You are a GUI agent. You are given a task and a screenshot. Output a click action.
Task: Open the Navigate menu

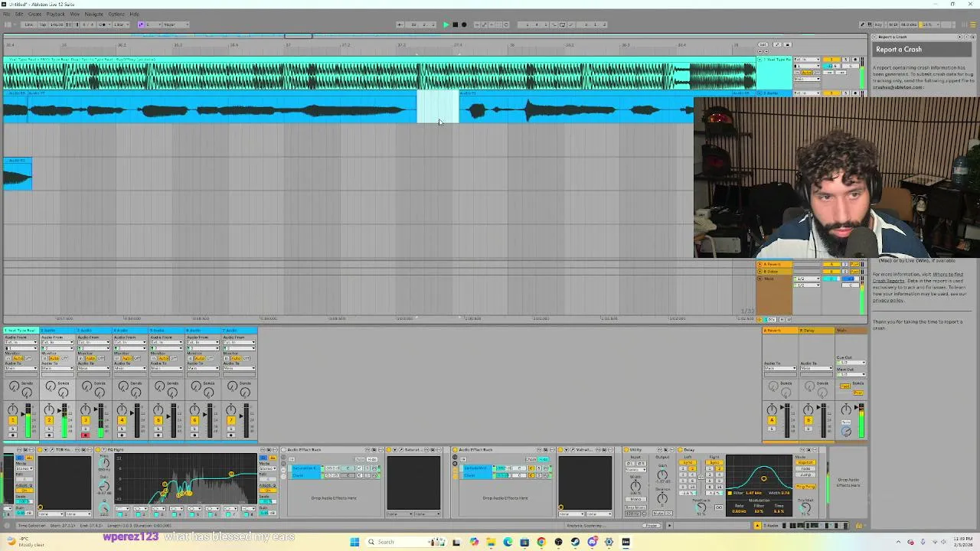[93, 14]
